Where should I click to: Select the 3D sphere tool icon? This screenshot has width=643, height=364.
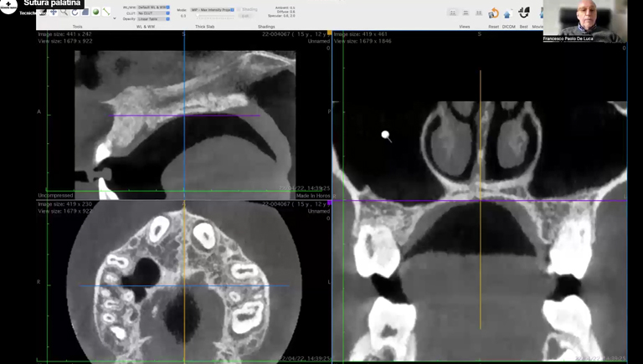coord(95,13)
